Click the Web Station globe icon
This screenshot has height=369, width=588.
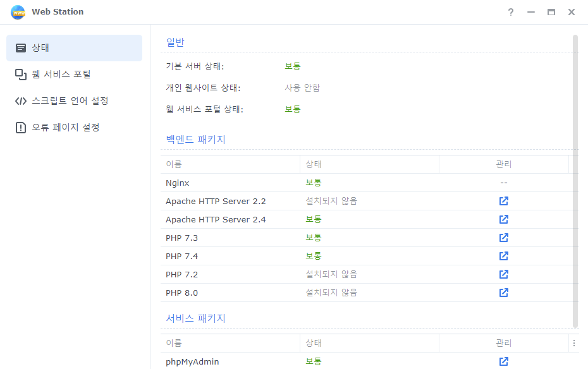[x=18, y=12]
